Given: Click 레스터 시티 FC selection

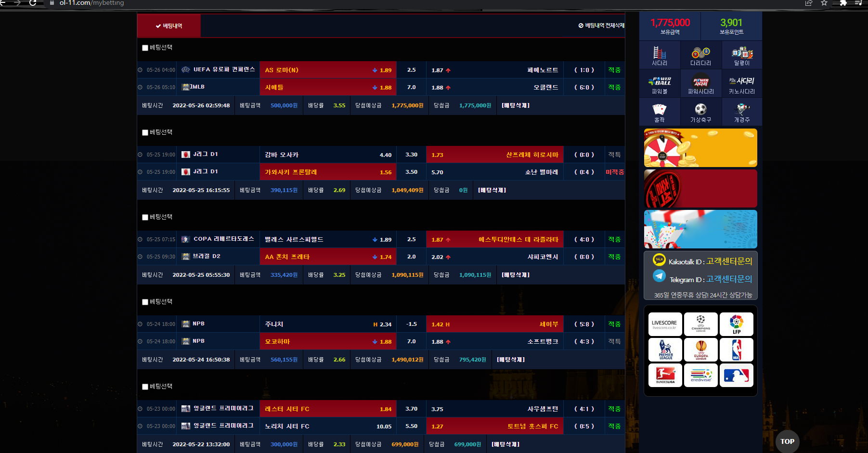Looking at the screenshot, I should coord(328,409).
